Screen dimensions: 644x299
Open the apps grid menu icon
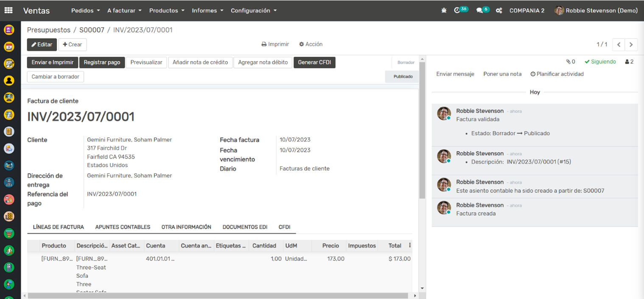click(x=8, y=11)
